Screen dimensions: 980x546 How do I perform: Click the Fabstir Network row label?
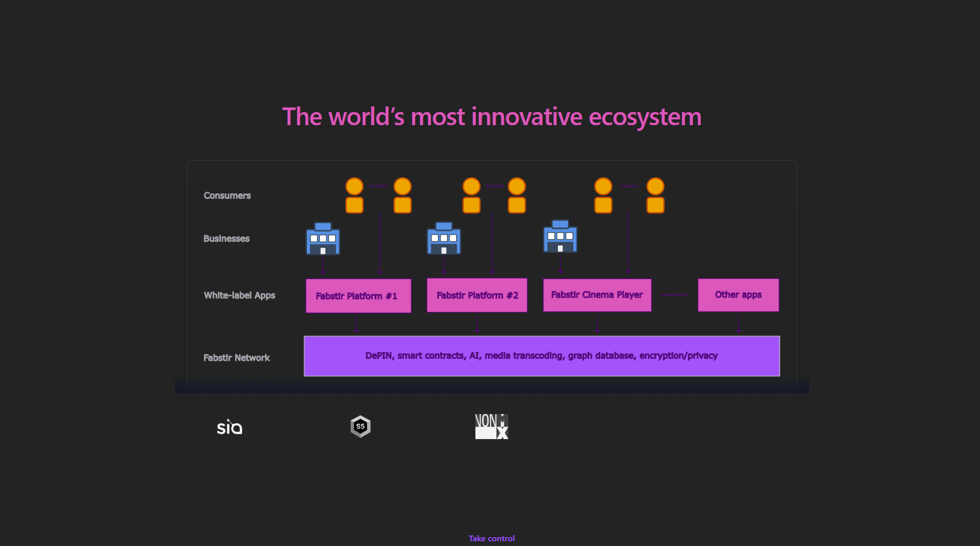236,358
